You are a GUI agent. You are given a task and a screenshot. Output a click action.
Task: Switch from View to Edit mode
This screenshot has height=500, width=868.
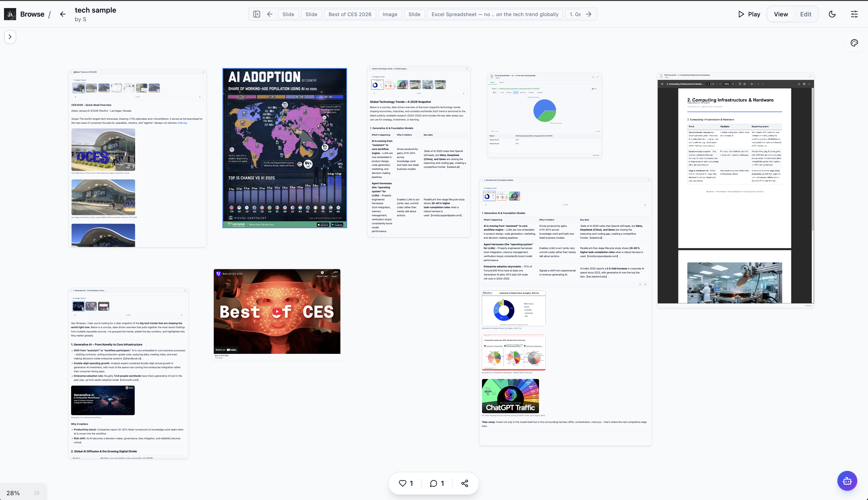click(805, 14)
